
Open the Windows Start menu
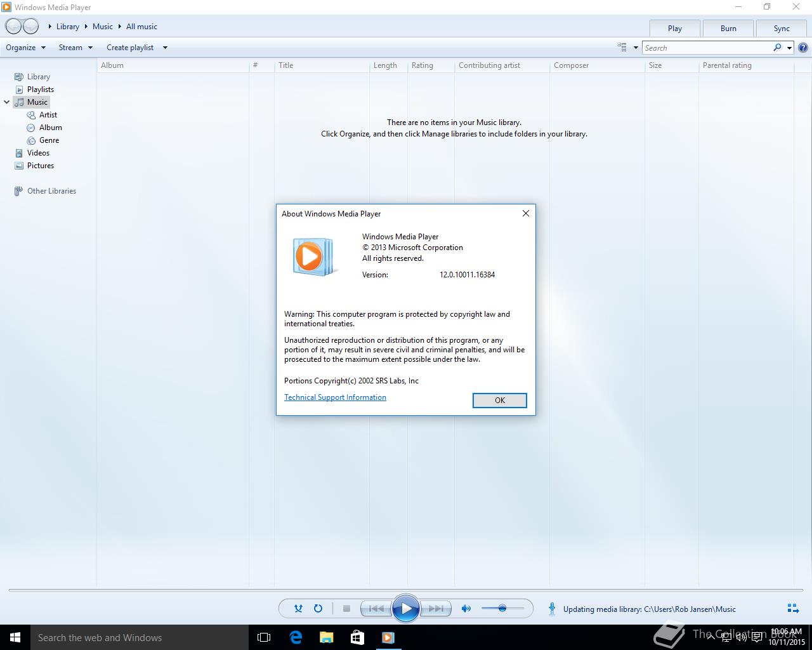pyautogui.click(x=15, y=637)
